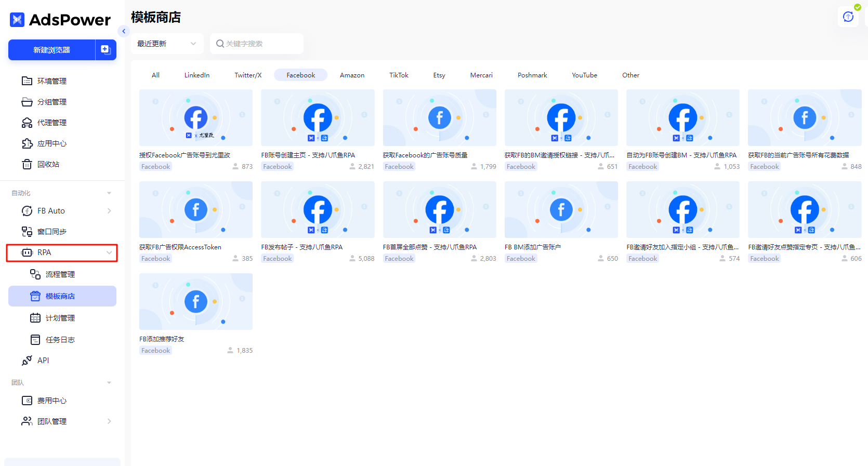Expand the FB Auto submenu

click(109, 211)
